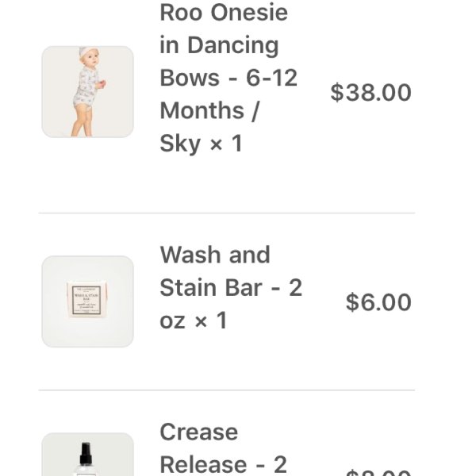Open the Roo Onesie baby product thumbnail
476x476 pixels.
pyautogui.click(x=88, y=92)
